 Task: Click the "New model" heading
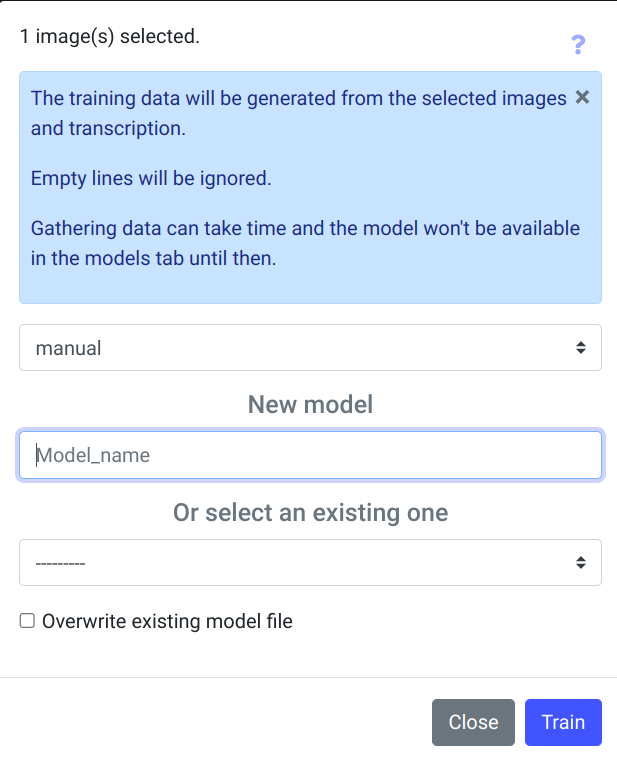click(x=310, y=404)
